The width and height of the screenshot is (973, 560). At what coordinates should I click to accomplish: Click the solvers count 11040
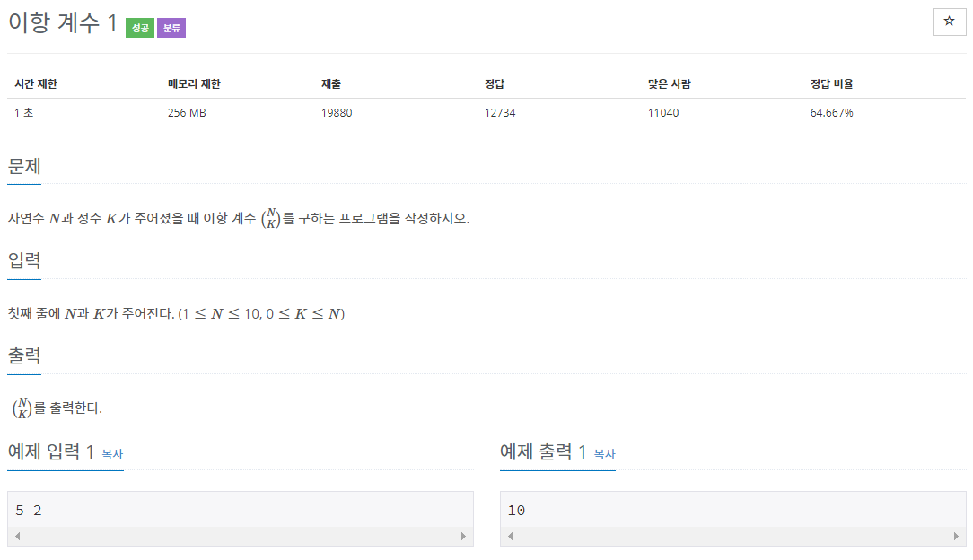coord(663,113)
